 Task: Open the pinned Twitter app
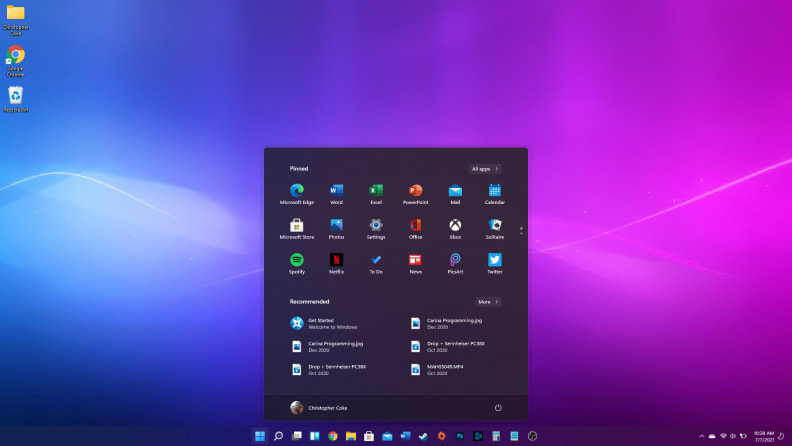tap(494, 264)
